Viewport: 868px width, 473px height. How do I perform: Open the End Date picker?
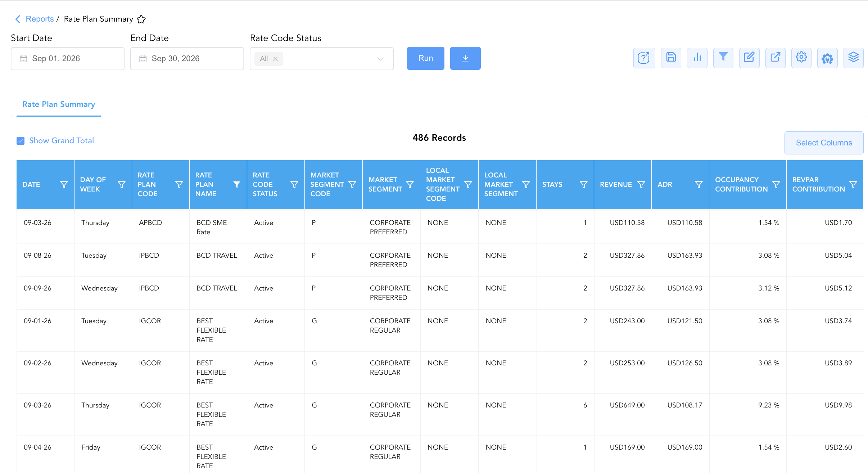point(187,59)
